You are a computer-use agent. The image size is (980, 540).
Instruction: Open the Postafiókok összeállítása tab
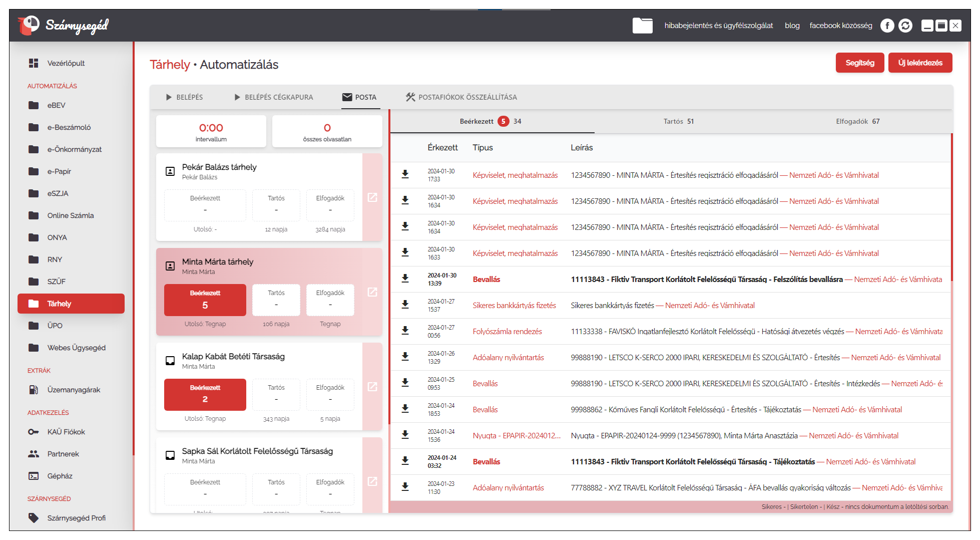pos(461,97)
